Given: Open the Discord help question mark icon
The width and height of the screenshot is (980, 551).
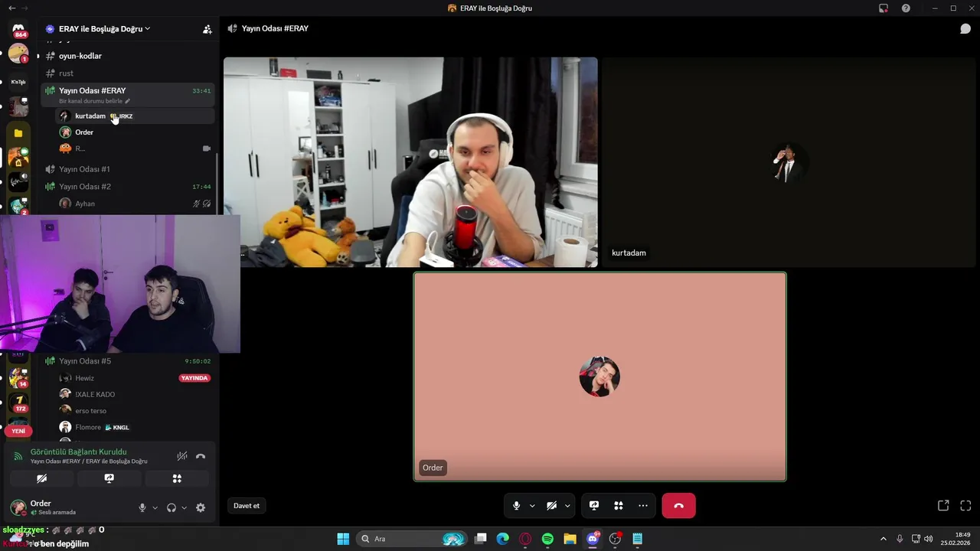Looking at the screenshot, I should (906, 8).
